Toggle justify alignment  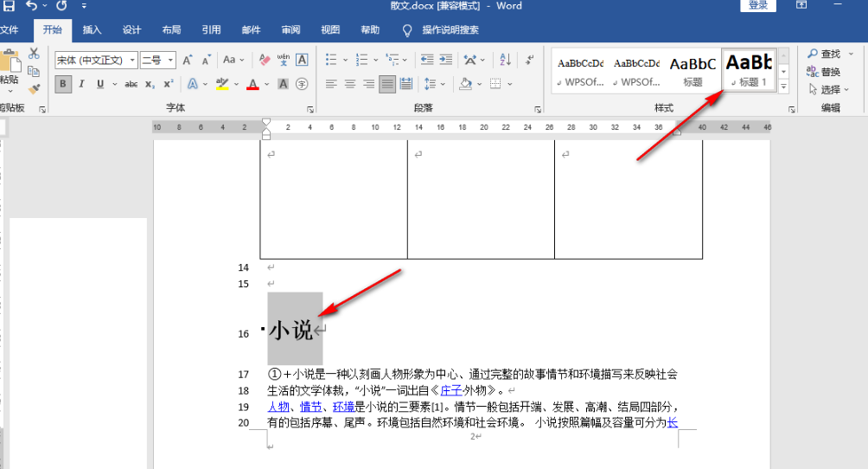coord(387,84)
